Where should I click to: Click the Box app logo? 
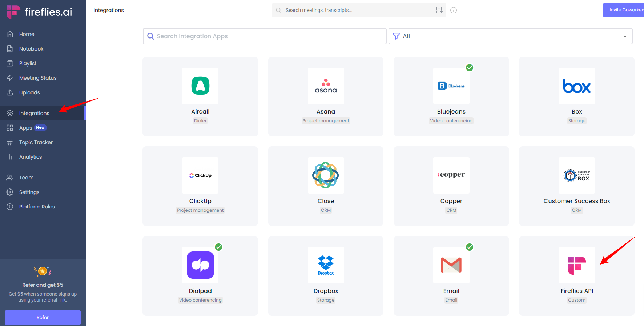tap(577, 86)
